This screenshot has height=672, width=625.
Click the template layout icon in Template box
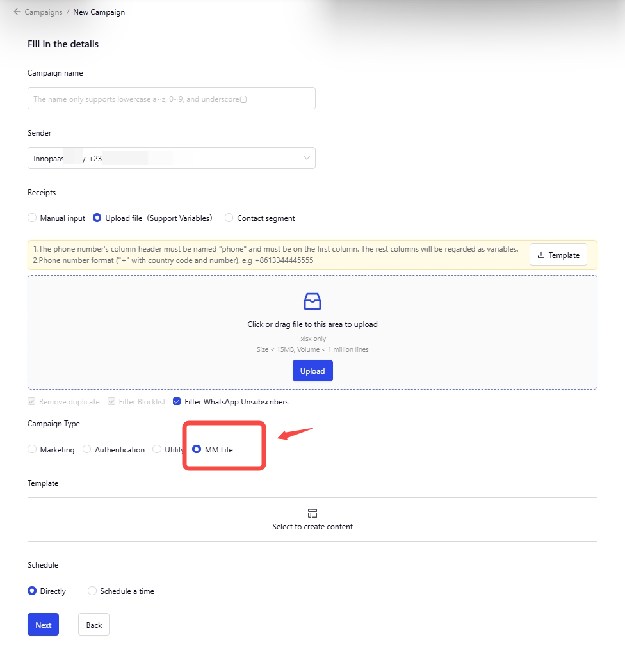tap(312, 513)
